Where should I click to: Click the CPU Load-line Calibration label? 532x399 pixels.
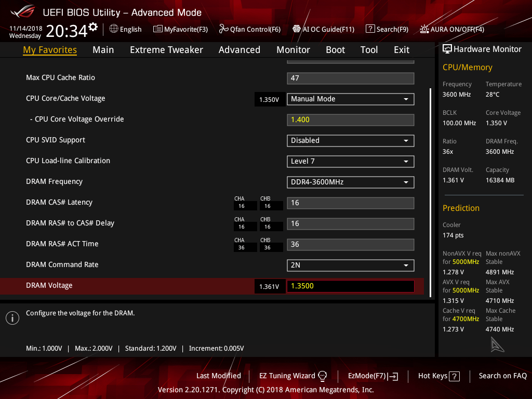pyautogui.click(x=68, y=161)
